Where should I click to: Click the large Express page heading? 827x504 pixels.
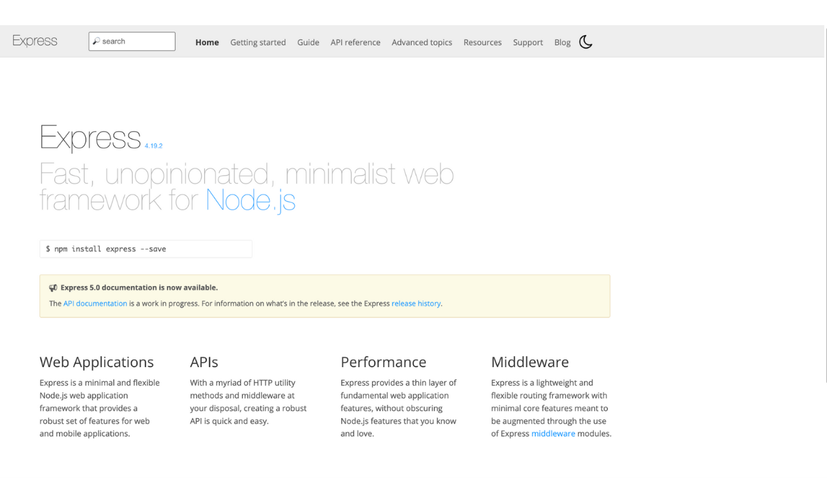[90, 137]
